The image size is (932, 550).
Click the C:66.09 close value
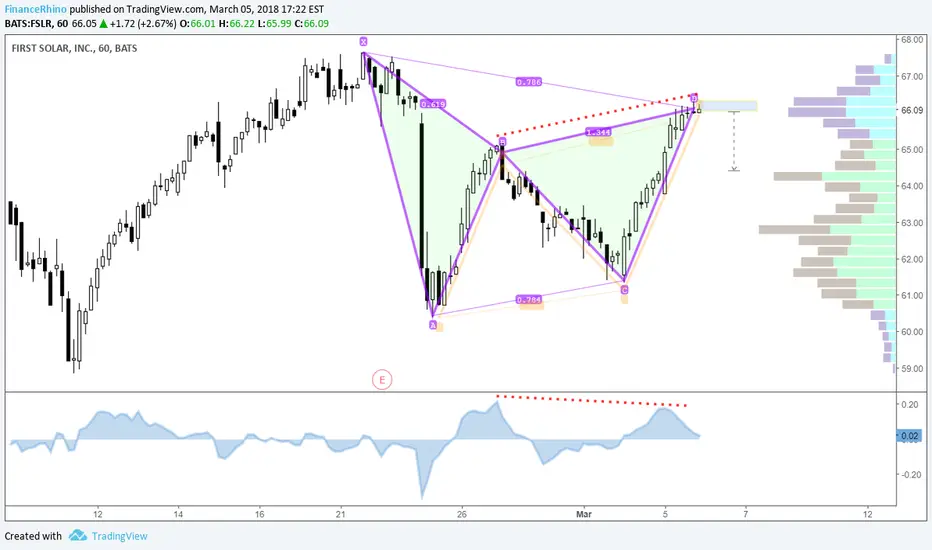tap(312, 24)
